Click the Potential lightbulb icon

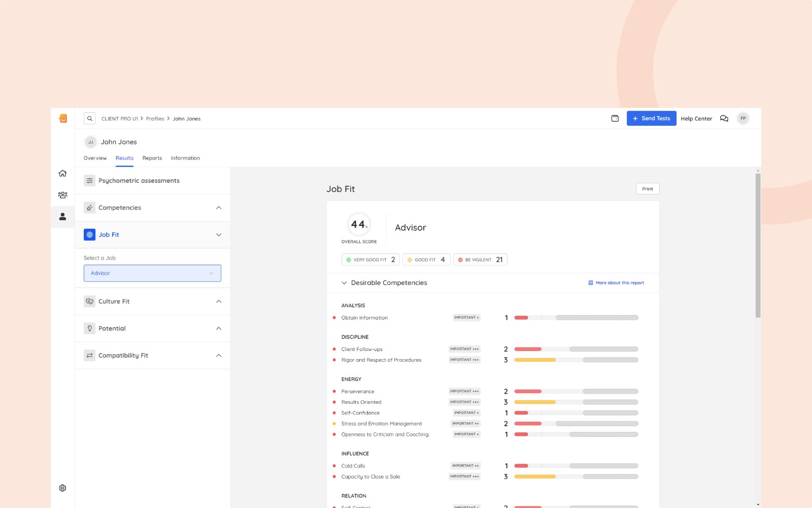tap(89, 328)
